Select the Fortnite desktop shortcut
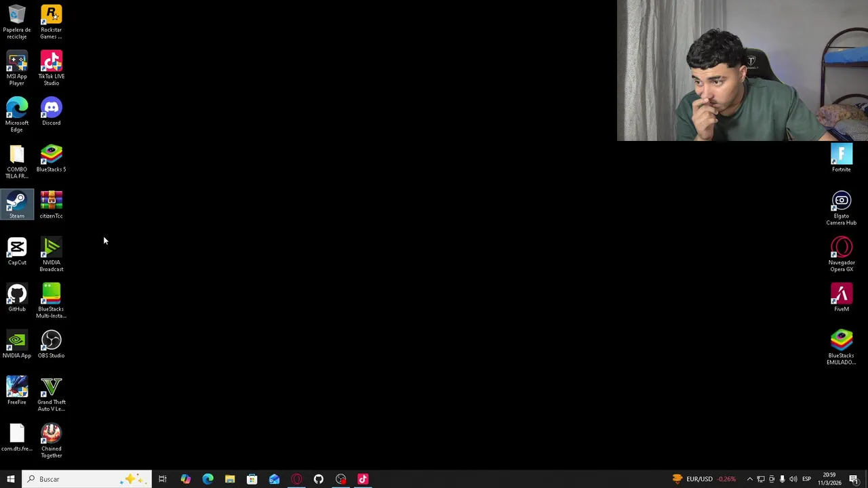 coord(842,159)
